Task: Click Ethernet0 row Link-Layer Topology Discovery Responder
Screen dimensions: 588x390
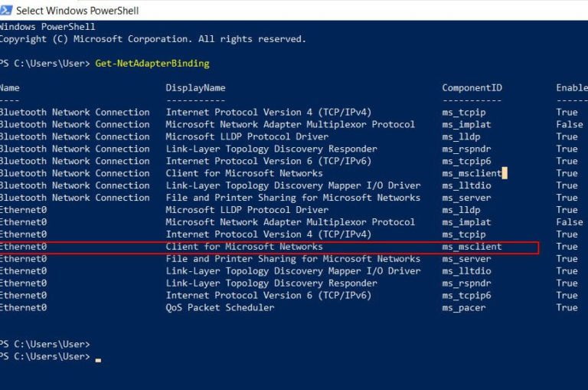Action: tap(272, 283)
